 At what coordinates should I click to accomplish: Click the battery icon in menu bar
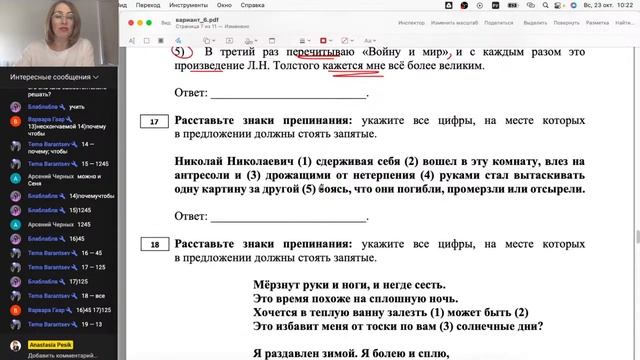(513, 5)
